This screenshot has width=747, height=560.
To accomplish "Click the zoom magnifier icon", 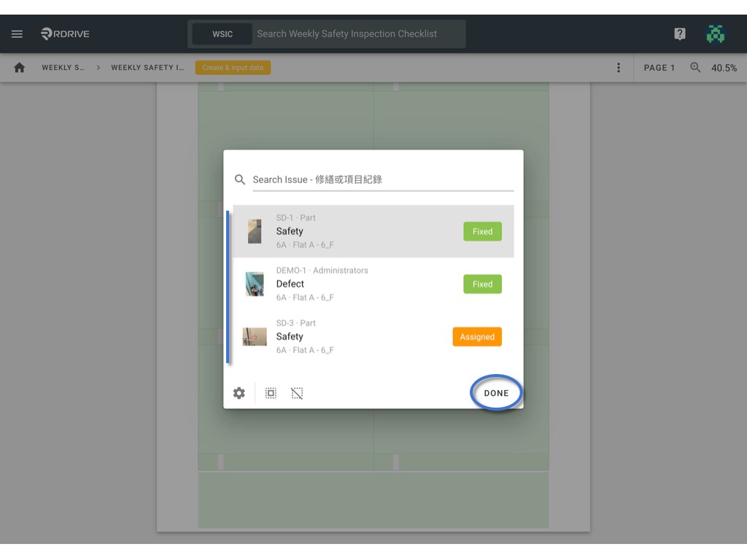I will (x=695, y=68).
